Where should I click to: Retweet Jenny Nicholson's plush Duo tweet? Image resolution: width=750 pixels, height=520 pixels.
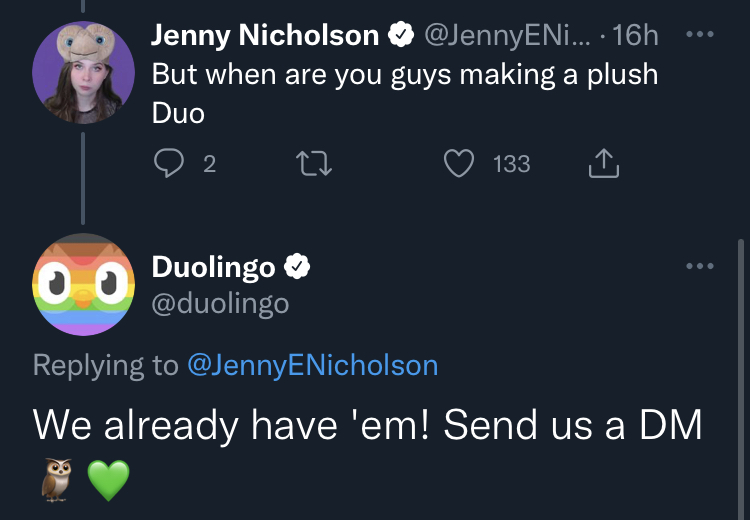[314, 164]
